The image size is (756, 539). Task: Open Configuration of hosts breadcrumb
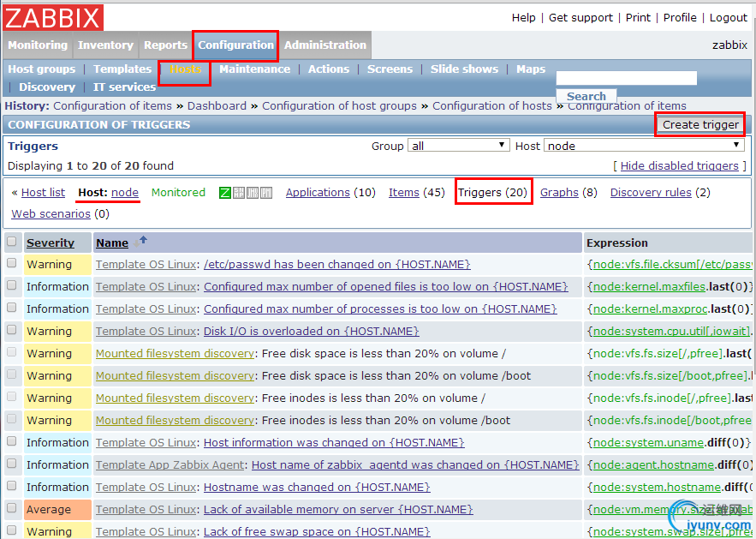tap(491, 105)
